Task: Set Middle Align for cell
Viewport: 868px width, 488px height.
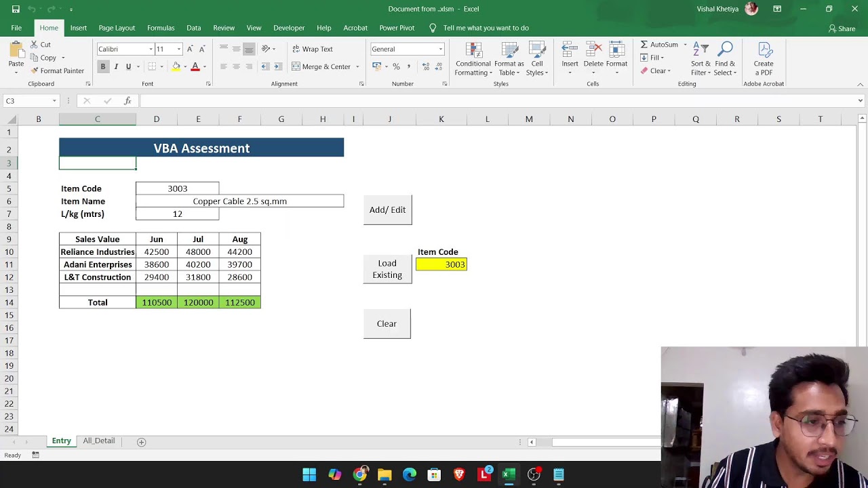Action: [236, 49]
